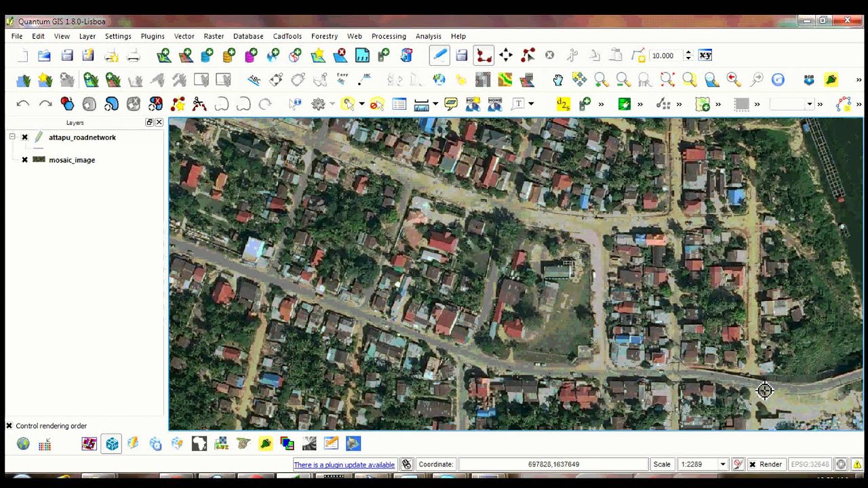Select the Move Feature tool
Screen dimensions: 868x488
[x=505, y=56]
